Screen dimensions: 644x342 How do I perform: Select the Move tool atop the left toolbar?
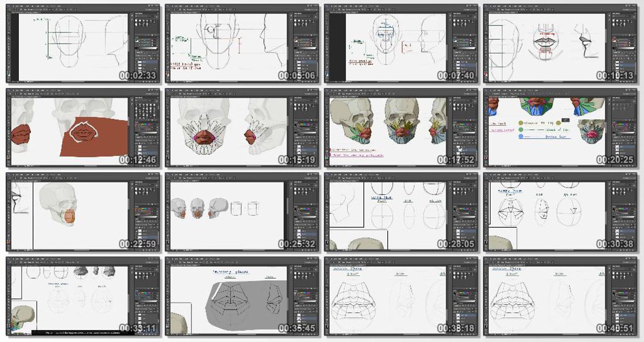pos(9,14)
